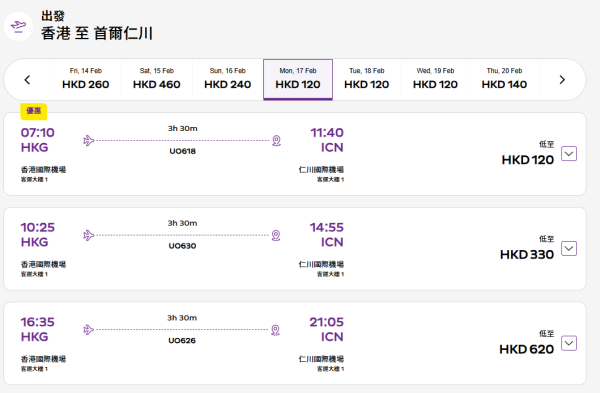Click destination pin icon on UO618 row
Screen dimensions: 600x393
tap(276, 140)
